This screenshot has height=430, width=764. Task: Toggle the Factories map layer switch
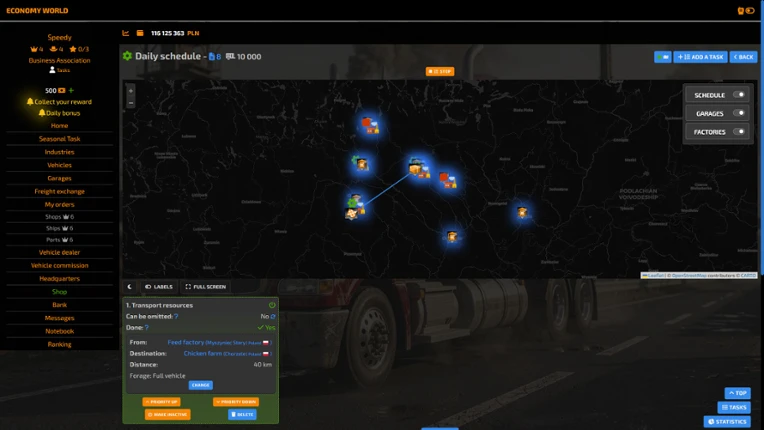[739, 131]
